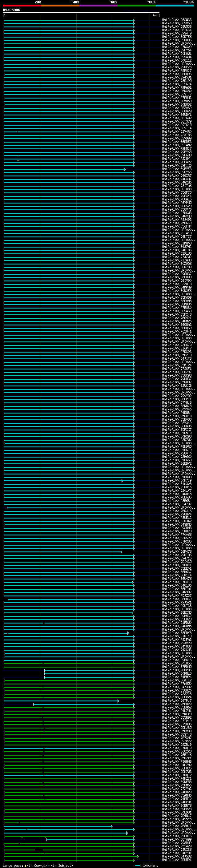Select UniRef100_Q08112 entry
The width and height of the screenshot is (197, 868).
[177, 60]
